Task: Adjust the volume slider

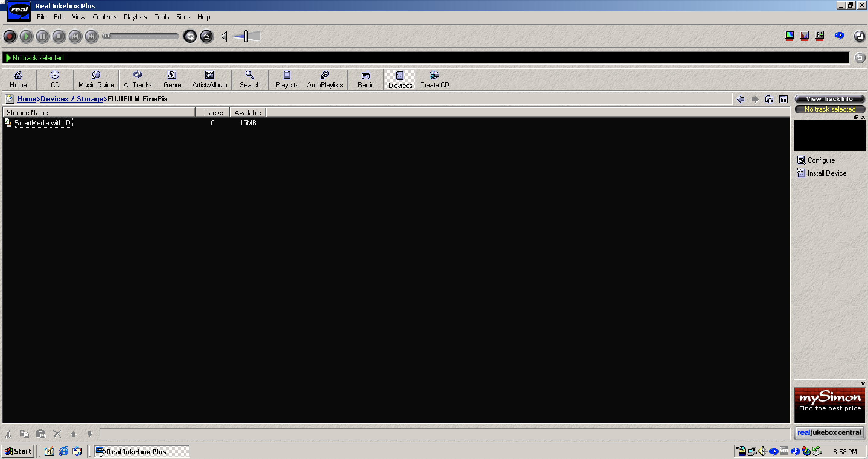Action: (x=246, y=36)
